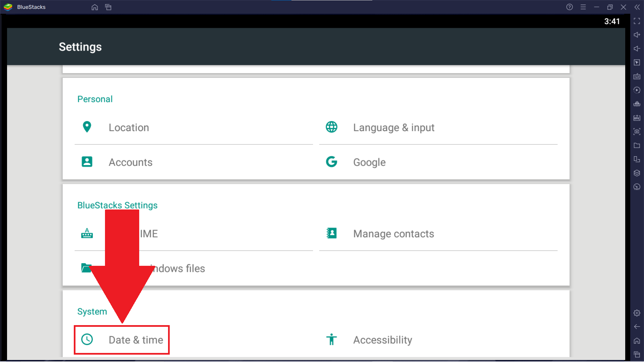Minimize the BlueStacks window
The width and height of the screenshot is (644, 362).
pyautogui.click(x=596, y=7)
